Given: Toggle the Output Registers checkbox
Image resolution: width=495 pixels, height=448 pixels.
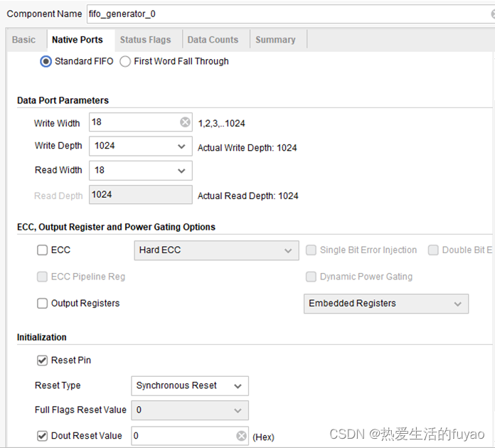Looking at the screenshot, I should pos(42,304).
